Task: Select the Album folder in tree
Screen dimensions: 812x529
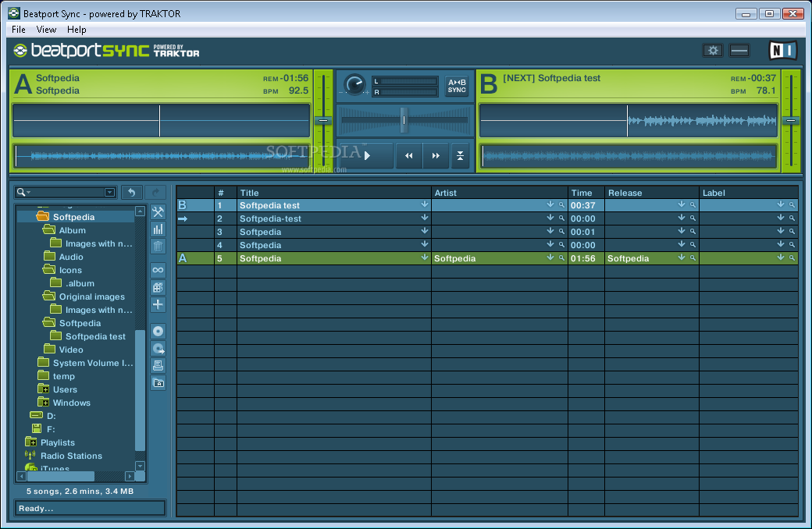Action: (72, 230)
